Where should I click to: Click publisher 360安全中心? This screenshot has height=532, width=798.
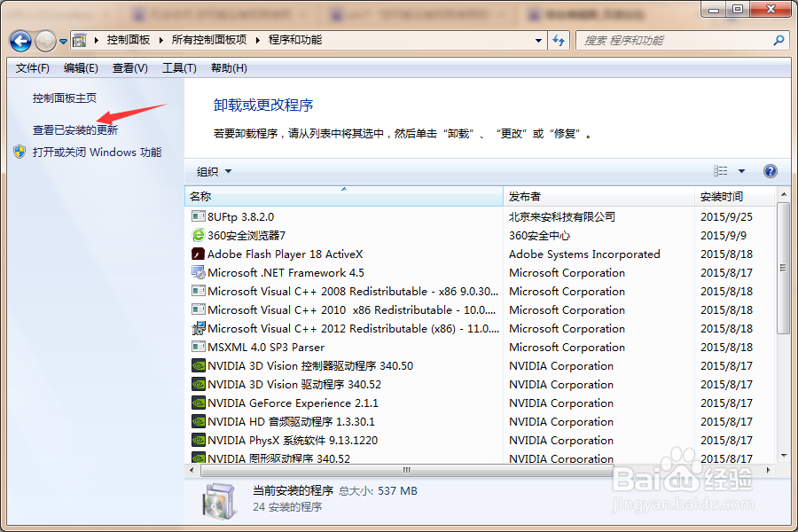click(539, 236)
